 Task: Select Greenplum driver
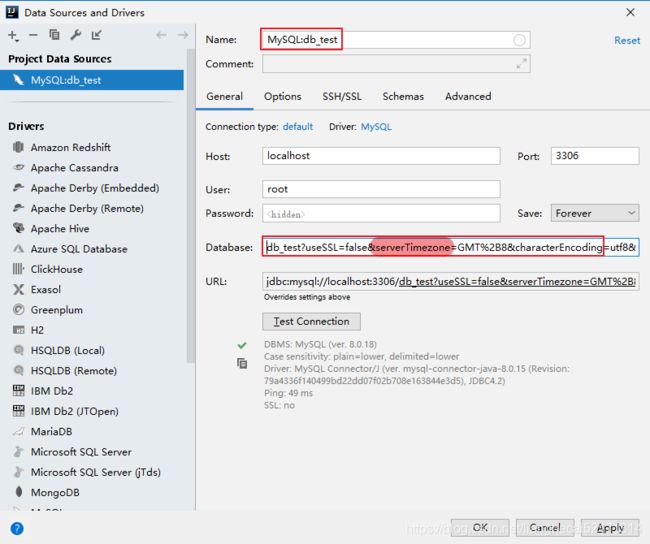pyautogui.click(x=56, y=310)
